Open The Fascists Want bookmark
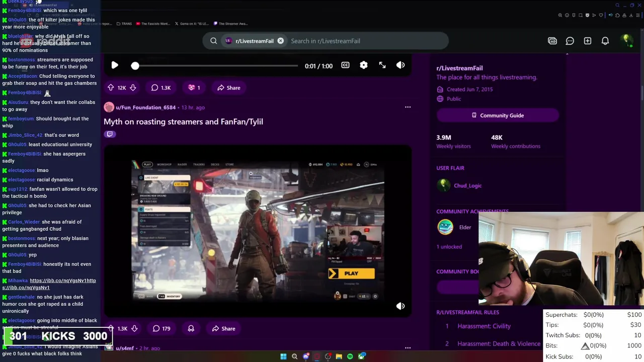 [153, 24]
